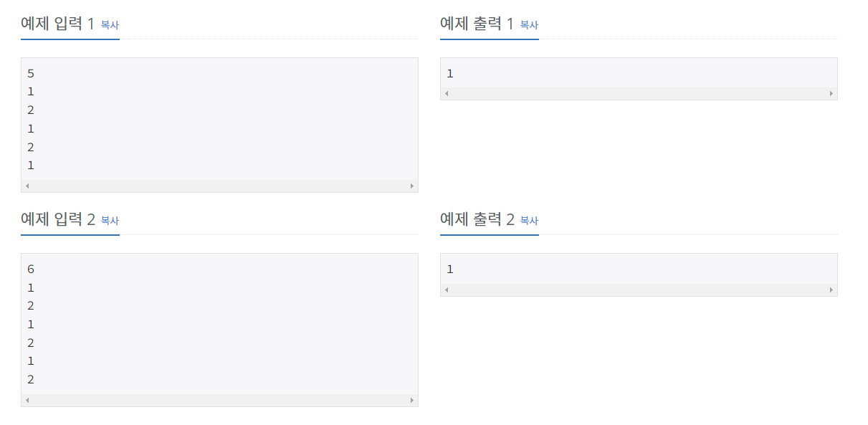Click the right arrow on 예제 입력 1 scrollbar
The width and height of the screenshot is (868, 425).
click(x=411, y=185)
